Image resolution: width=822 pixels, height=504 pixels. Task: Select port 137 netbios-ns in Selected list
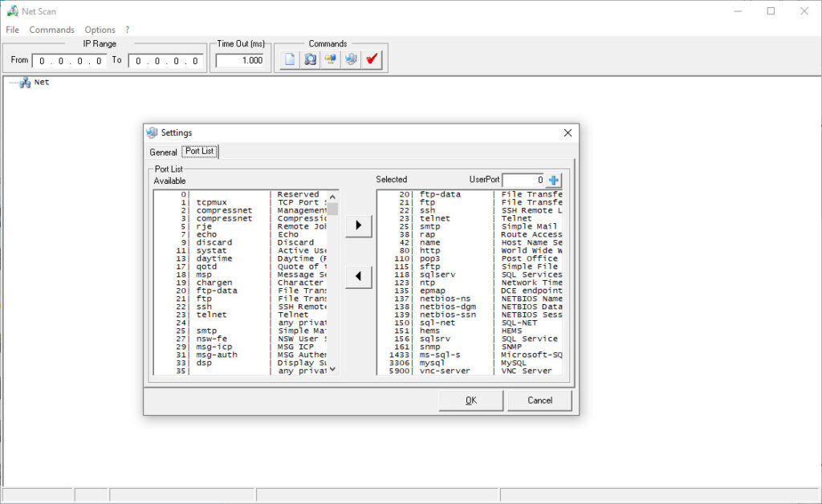click(x=470, y=299)
